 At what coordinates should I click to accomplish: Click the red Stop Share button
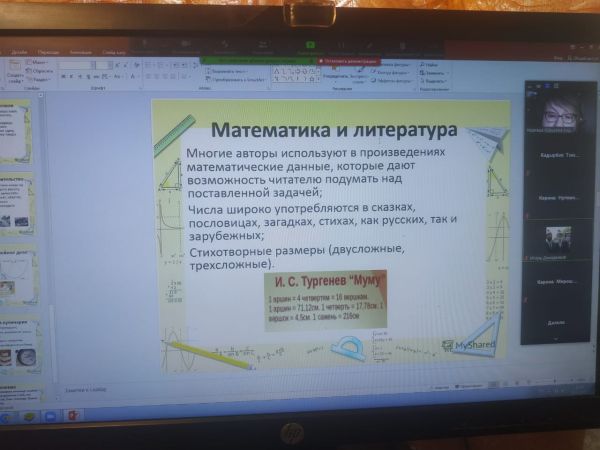pyautogui.click(x=345, y=60)
